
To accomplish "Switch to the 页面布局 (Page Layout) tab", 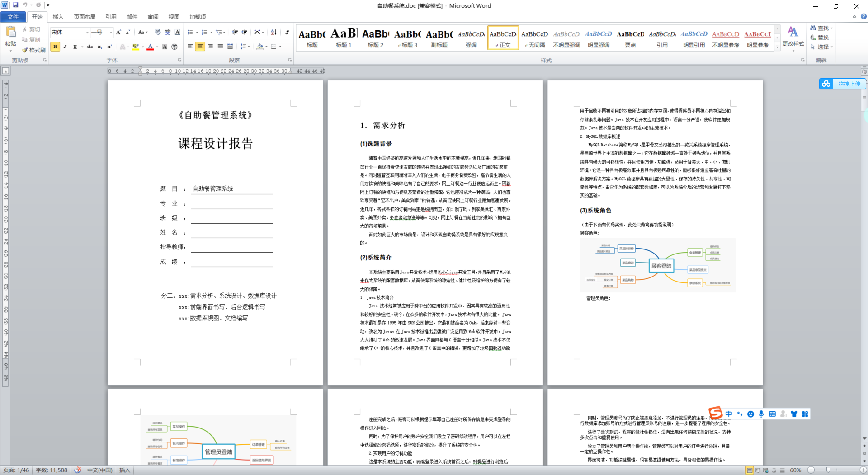I will click(x=85, y=17).
